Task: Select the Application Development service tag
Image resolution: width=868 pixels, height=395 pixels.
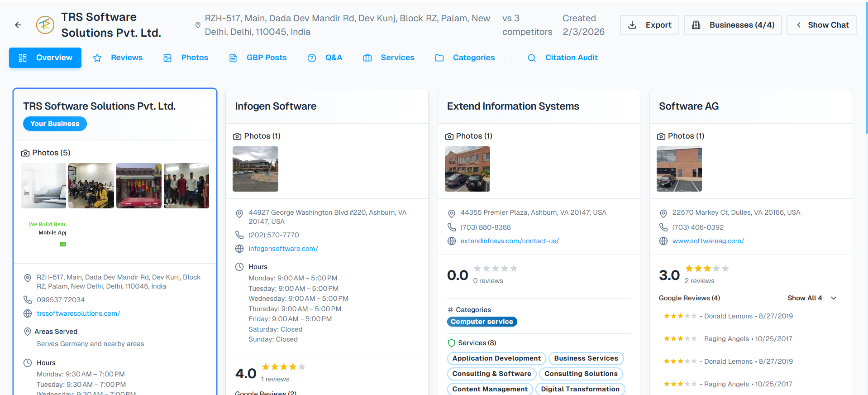Action: pos(496,358)
